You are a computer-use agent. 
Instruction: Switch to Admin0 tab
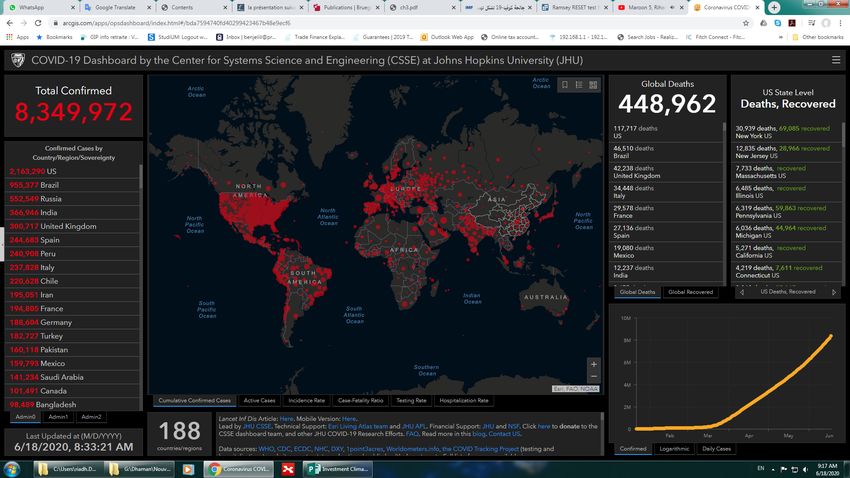coord(25,417)
